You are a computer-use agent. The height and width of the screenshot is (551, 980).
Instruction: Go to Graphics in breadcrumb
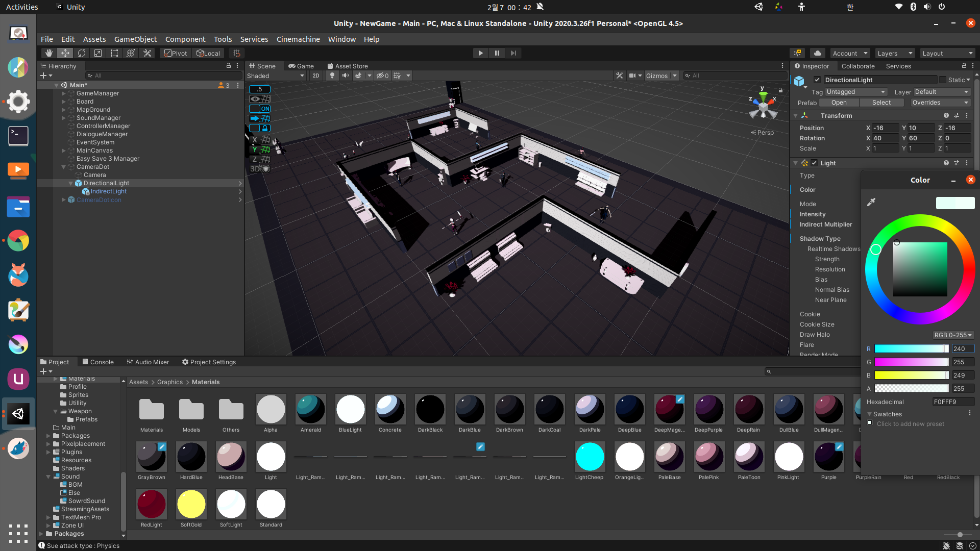coord(170,382)
